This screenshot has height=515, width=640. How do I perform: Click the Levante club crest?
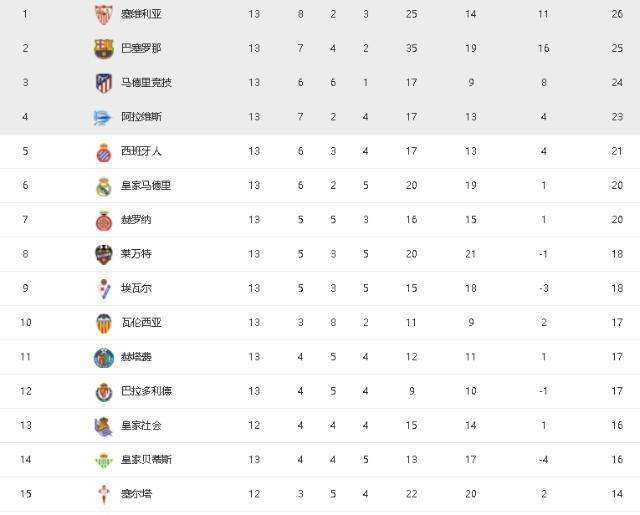[x=104, y=255]
